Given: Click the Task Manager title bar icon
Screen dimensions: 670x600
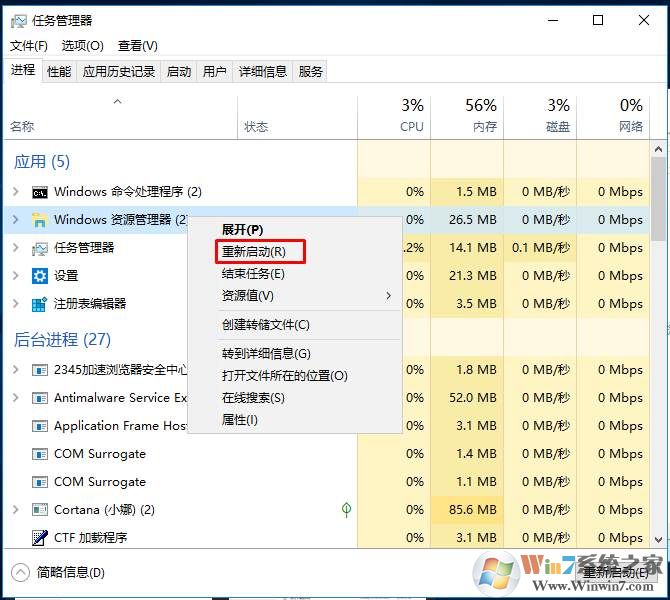Looking at the screenshot, I should [18, 21].
